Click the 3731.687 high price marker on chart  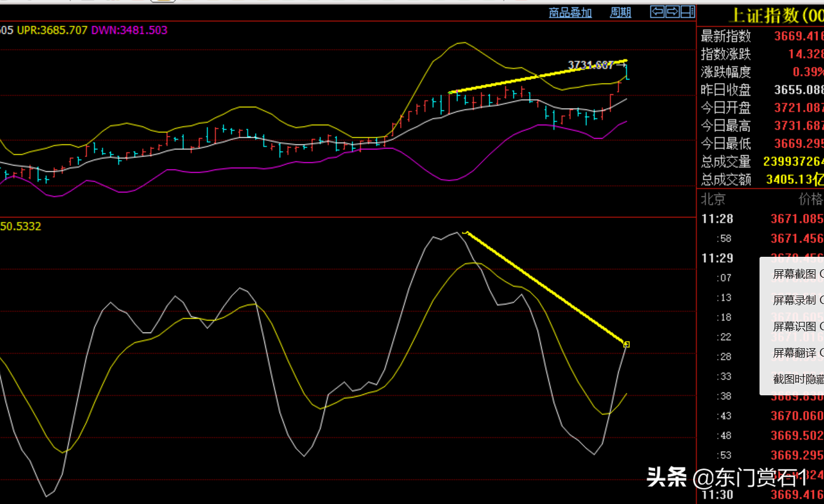pyautogui.click(x=591, y=65)
